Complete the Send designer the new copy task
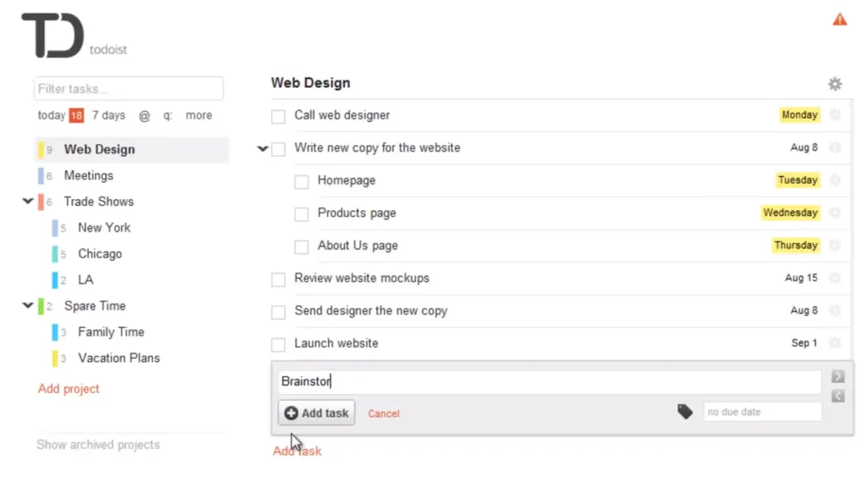 (278, 311)
